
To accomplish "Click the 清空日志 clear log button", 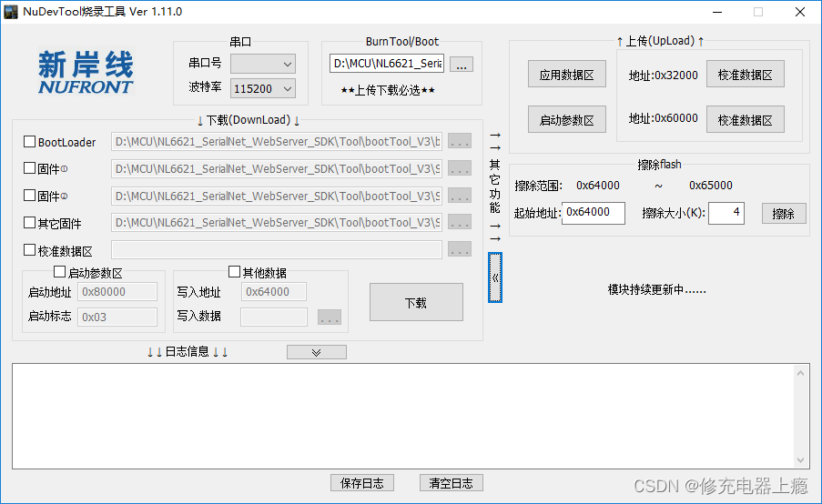I will click(x=451, y=483).
